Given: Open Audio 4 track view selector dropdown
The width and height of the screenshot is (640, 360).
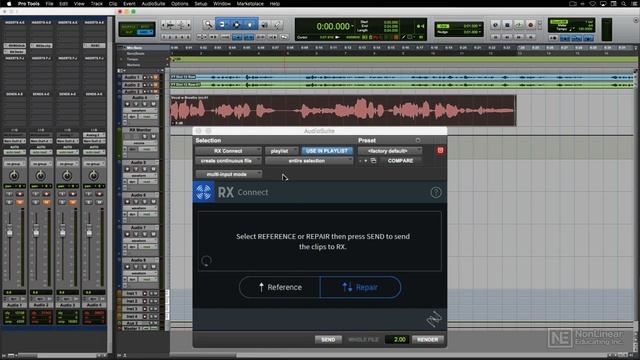Looking at the screenshot, I should (x=139, y=110).
